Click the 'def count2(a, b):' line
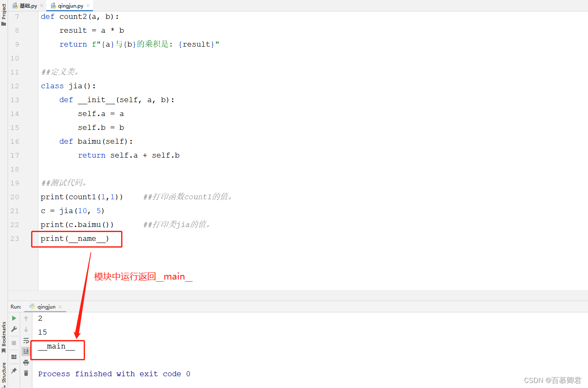Image resolution: width=588 pixels, height=388 pixels. coord(80,16)
